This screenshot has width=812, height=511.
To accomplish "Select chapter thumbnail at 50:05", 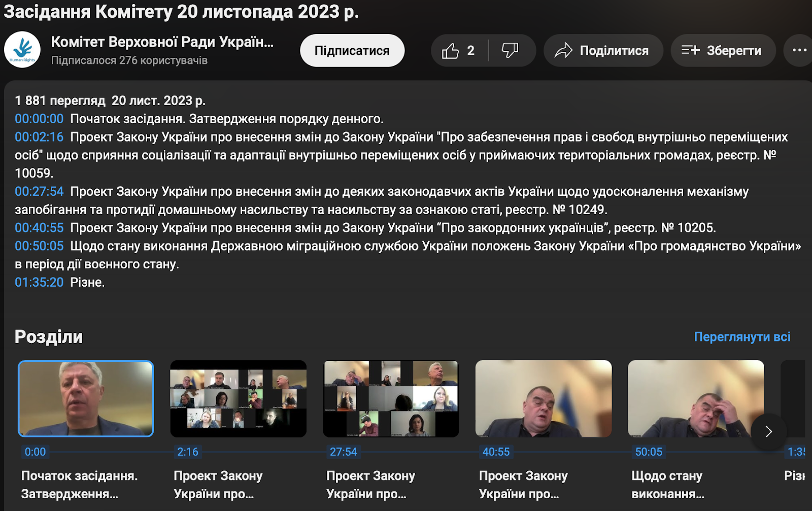I will [x=696, y=399].
